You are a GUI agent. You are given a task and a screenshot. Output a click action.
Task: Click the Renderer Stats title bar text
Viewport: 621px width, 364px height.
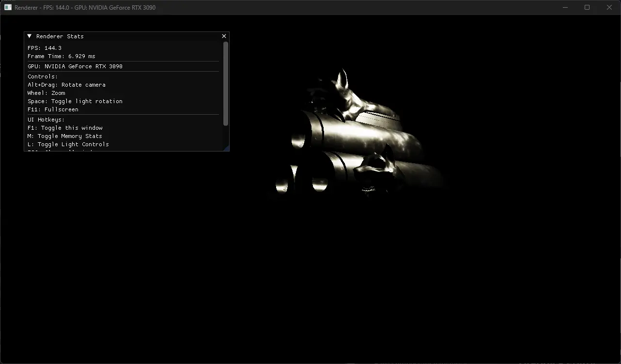point(60,36)
